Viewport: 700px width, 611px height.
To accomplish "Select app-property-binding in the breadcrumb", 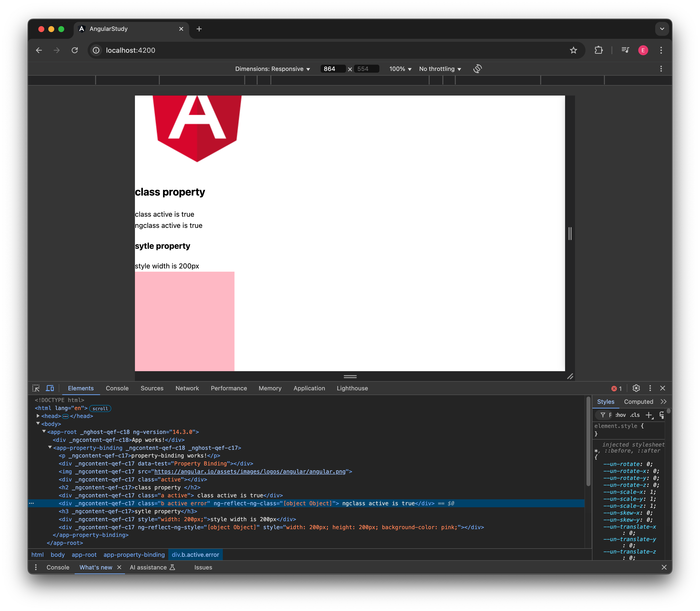I will click(x=134, y=555).
